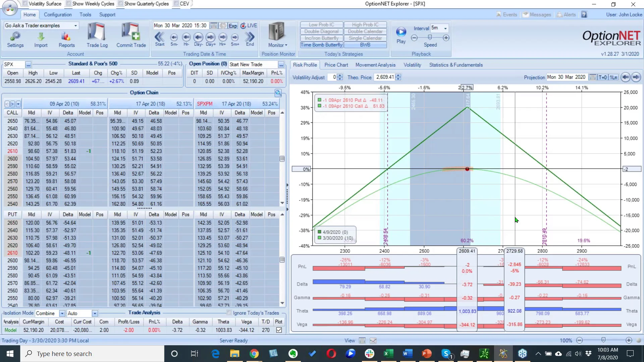Open the Isolation Mode Combine dropdown
Screen dimensions: 644x362
click(x=62, y=313)
